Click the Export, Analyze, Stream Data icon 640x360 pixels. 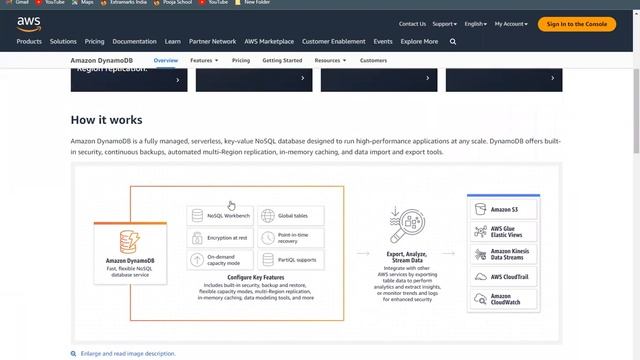coord(407,225)
